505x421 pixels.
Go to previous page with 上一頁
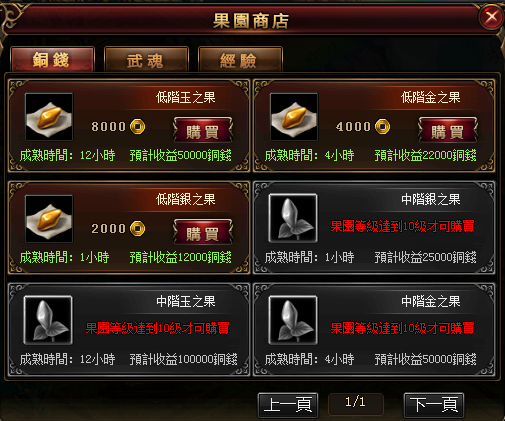(288, 405)
